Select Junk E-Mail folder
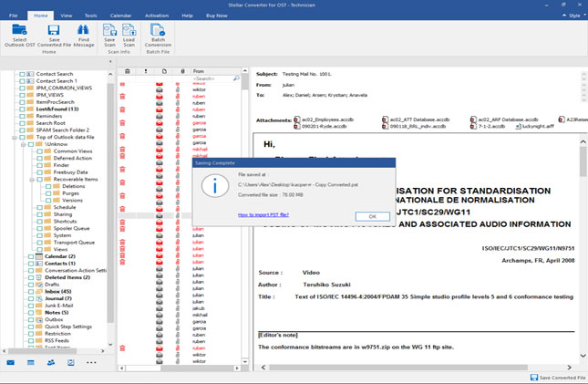Screen dimensions: 588x384 click(59, 306)
